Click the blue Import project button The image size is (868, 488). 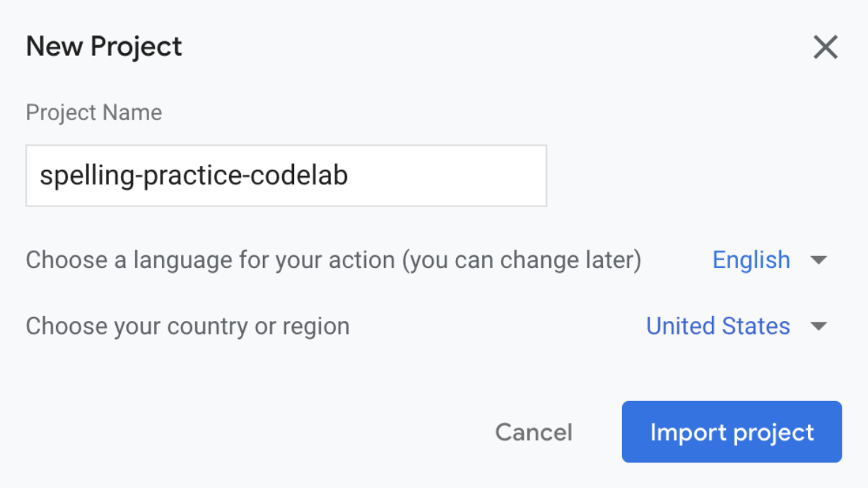(x=732, y=432)
